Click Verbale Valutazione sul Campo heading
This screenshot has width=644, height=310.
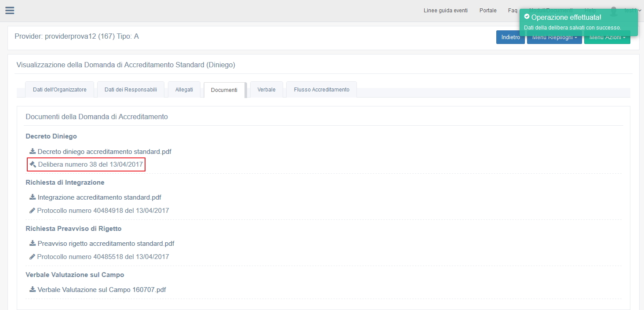click(75, 275)
